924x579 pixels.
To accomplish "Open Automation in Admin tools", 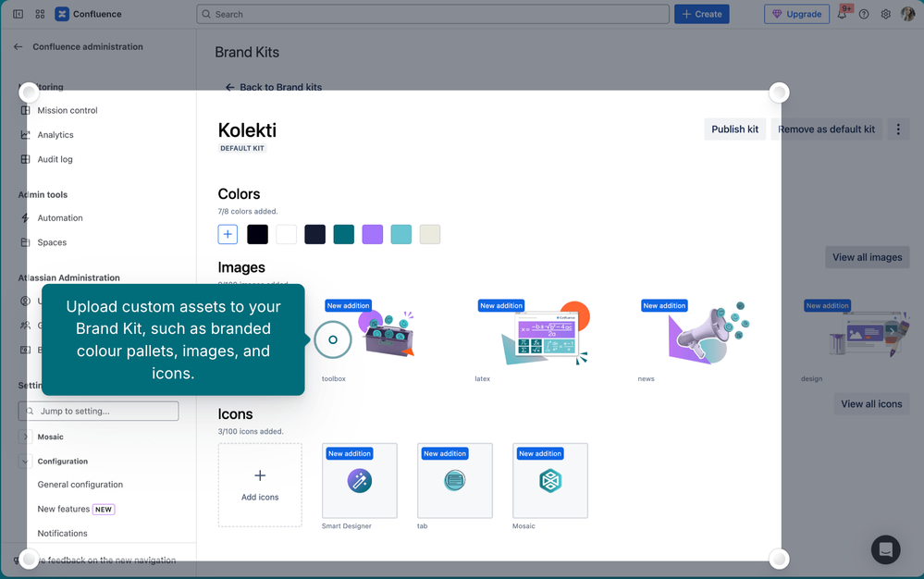I will point(60,218).
